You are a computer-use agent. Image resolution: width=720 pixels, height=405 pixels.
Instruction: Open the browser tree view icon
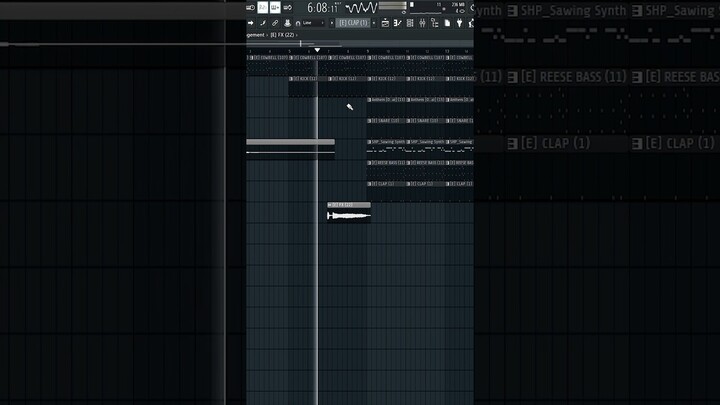[x=434, y=23]
